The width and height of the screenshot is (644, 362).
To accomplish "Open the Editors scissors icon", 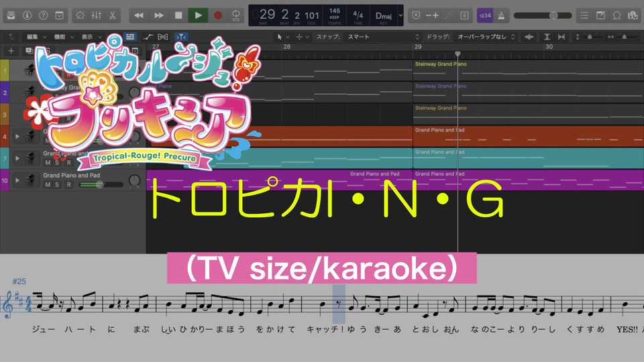I will [112, 15].
